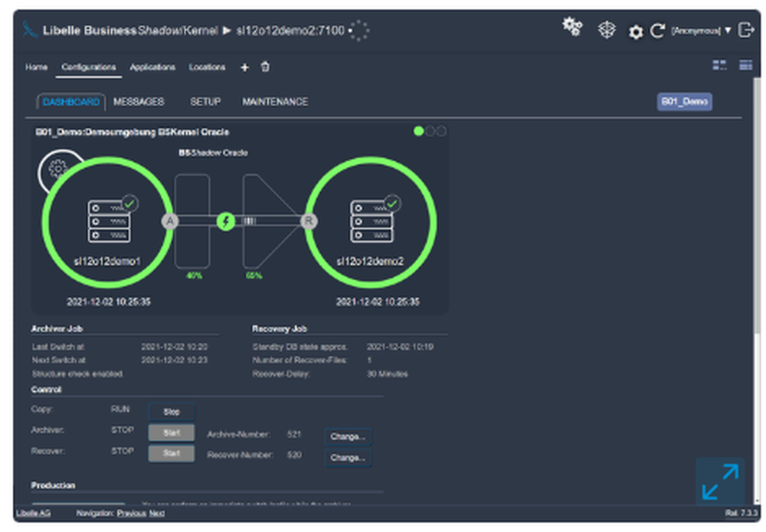Screen dimensions: 766x532
Task: Change the Recover-Number value
Action: (x=348, y=457)
